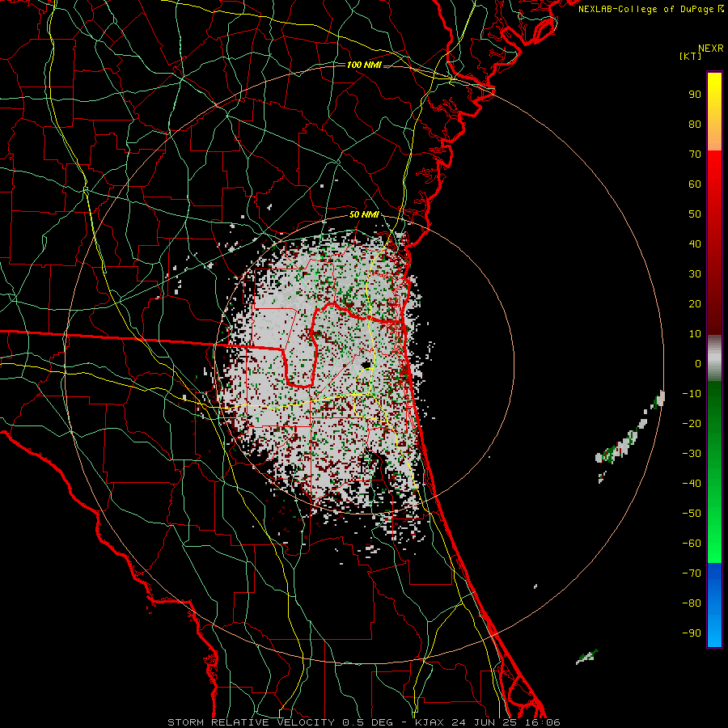Click the -50 value on velocity scale

[692, 514]
